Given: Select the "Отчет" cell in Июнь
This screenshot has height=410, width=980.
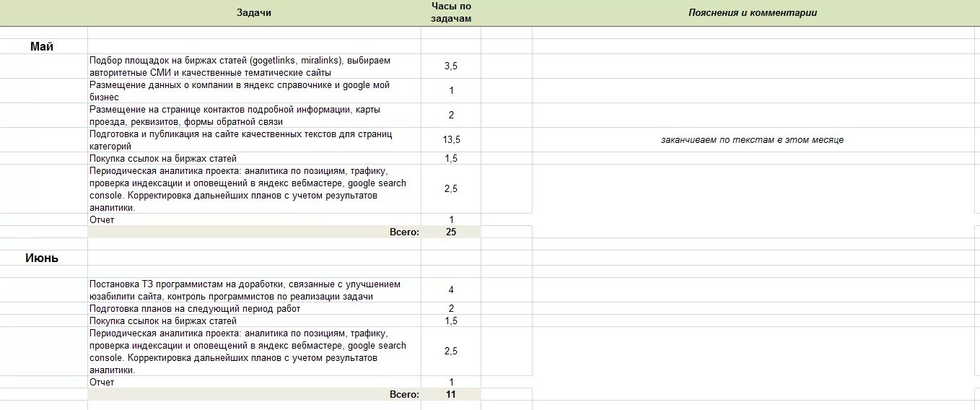Looking at the screenshot, I should point(254,382).
